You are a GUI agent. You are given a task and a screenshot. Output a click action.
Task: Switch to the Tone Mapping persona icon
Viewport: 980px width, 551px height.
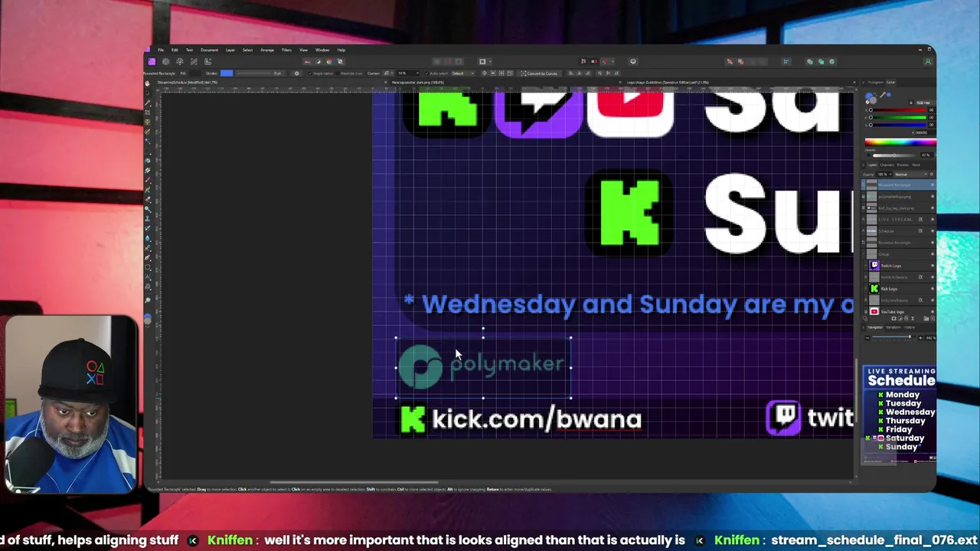(194, 61)
